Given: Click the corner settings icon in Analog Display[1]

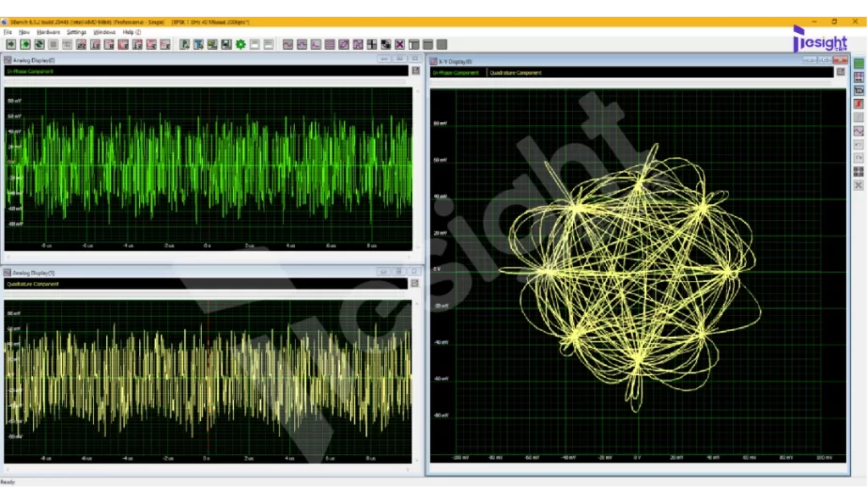Looking at the screenshot, I should pos(415,284).
